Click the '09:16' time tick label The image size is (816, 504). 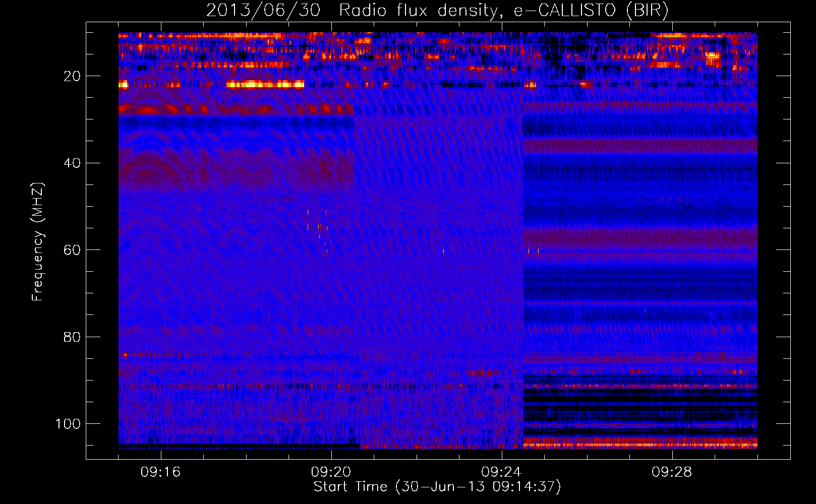click(160, 472)
